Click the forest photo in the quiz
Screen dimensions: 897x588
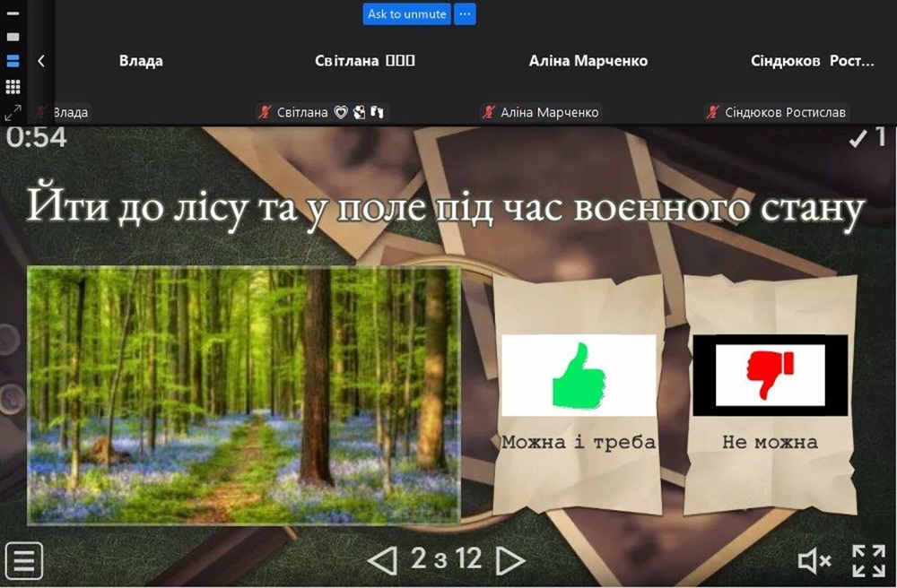click(x=244, y=395)
